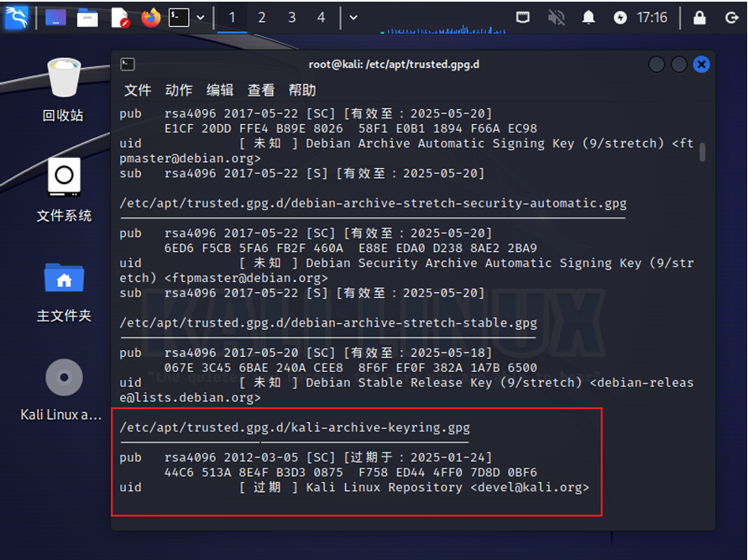Switch to workspace 4

click(321, 18)
